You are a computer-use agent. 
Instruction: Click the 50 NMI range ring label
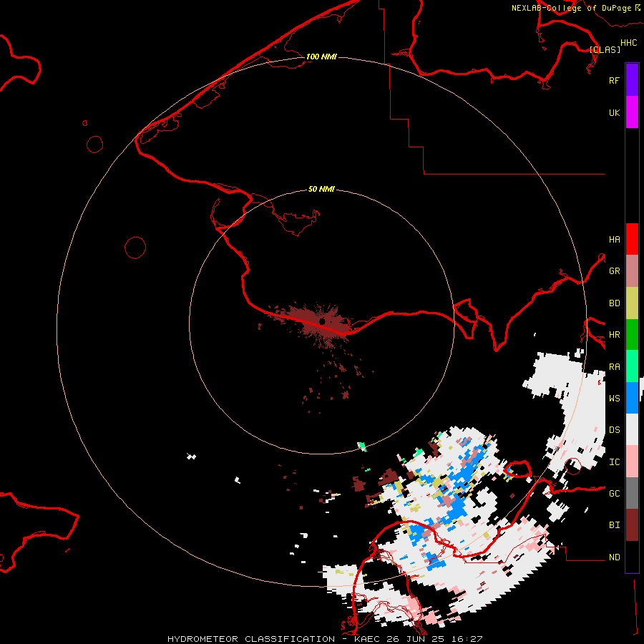321,189
